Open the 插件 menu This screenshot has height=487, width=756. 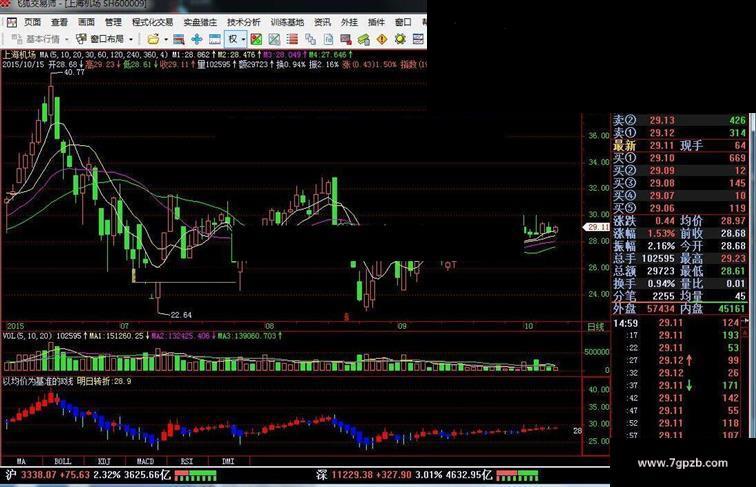376,22
